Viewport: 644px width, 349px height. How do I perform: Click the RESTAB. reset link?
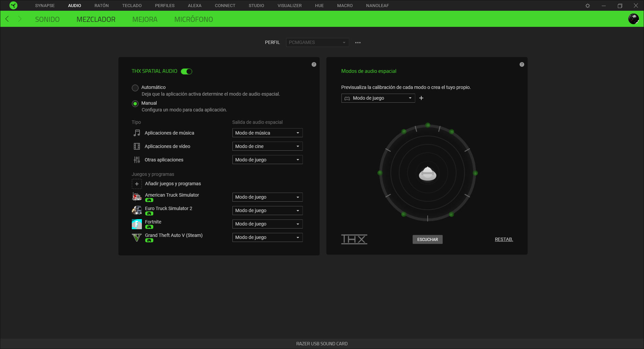click(x=504, y=239)
